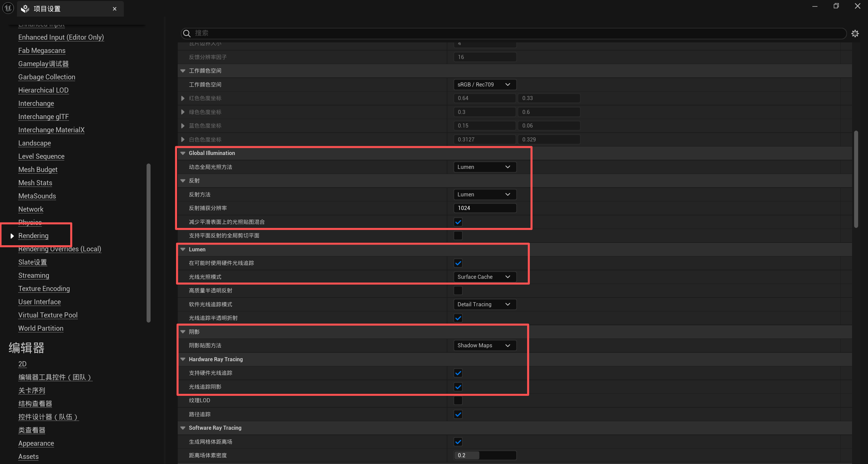Focus the 搜索 search field
Screen dimensions: 868x464
514,33
